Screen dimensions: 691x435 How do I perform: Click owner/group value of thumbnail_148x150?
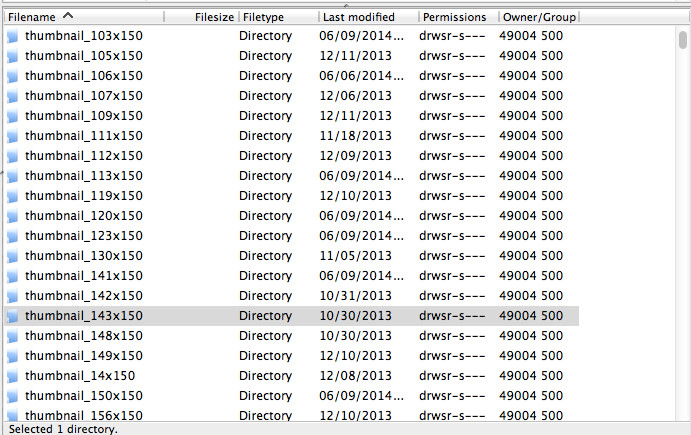pyautogui.click(x=531, y=336)
